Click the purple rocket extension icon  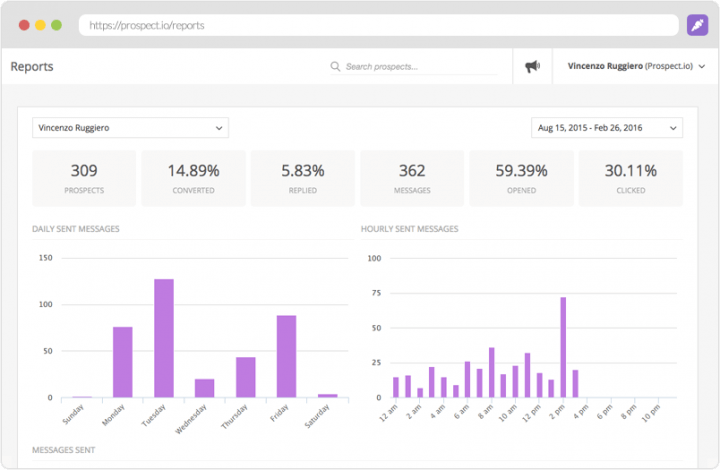(x=697, y=25)
